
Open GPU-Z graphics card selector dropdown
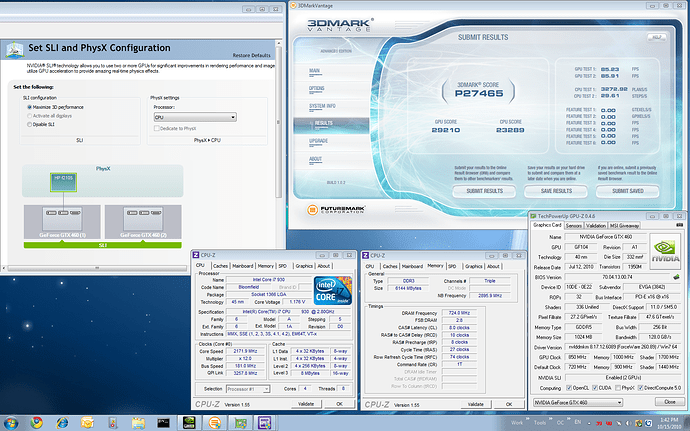578,402
